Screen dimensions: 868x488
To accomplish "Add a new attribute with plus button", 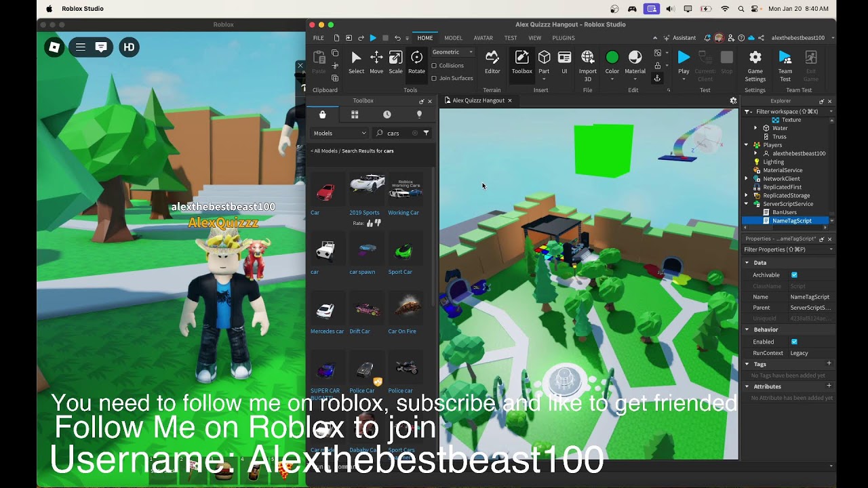I will [x=829, y=386].
